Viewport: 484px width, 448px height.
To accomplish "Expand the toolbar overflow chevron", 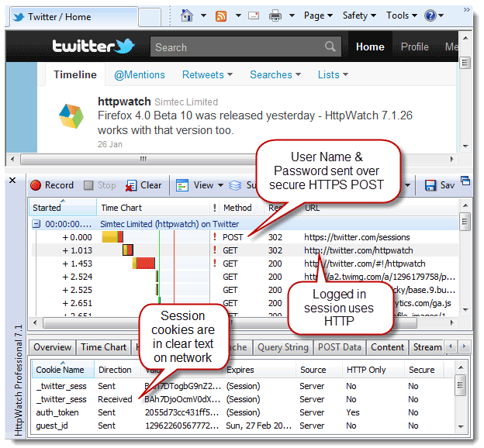I will [x=466, y=10].
